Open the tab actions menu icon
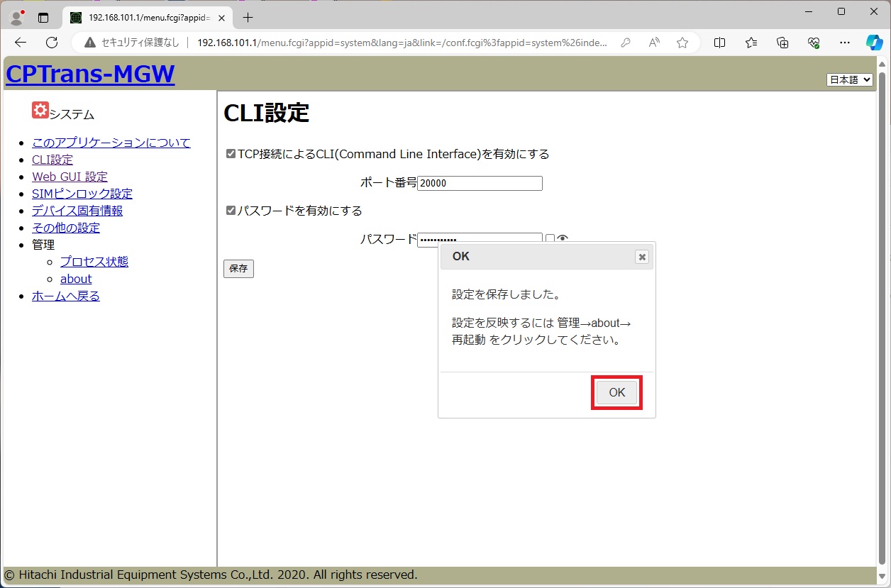Screen dimensions: 891x588 [44, 18]
